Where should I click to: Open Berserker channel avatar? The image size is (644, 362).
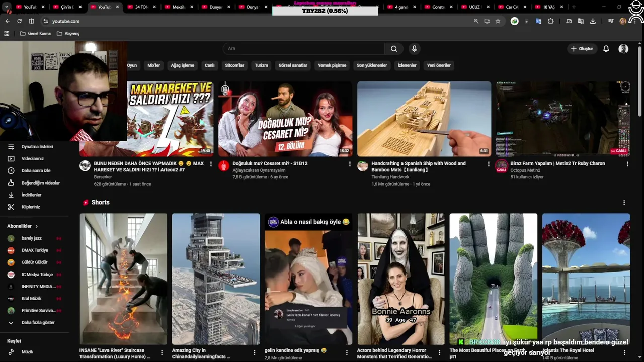(85, 166)
